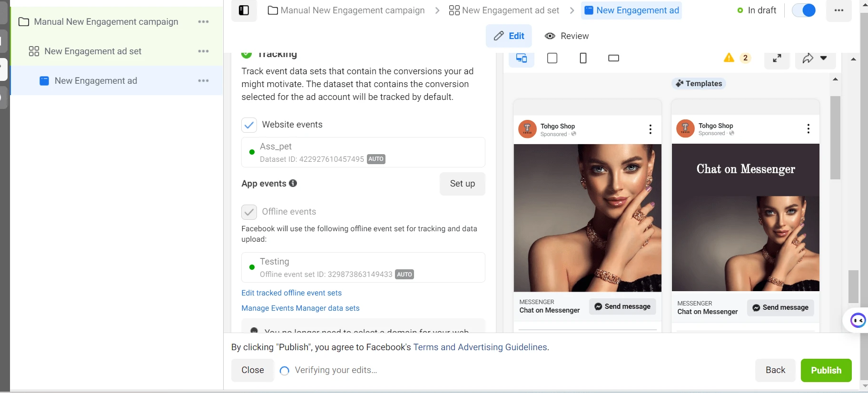Click the Close button
The width and height of the screenshot is (868, 393).
point(252,370)
